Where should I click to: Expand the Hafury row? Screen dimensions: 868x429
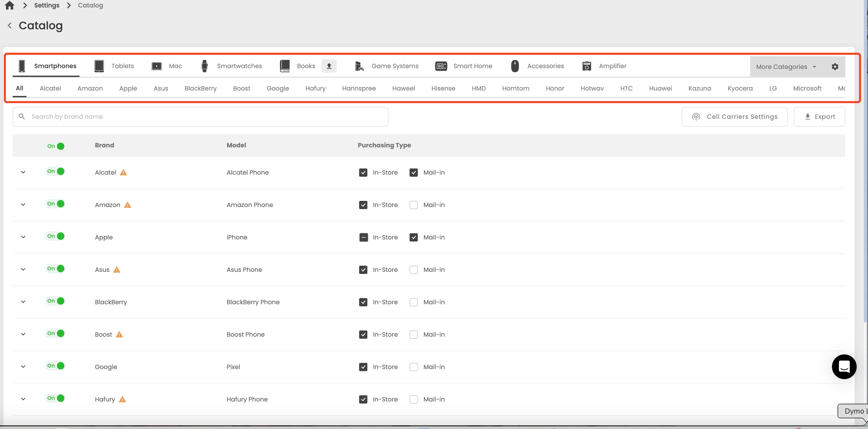point(23,399)
